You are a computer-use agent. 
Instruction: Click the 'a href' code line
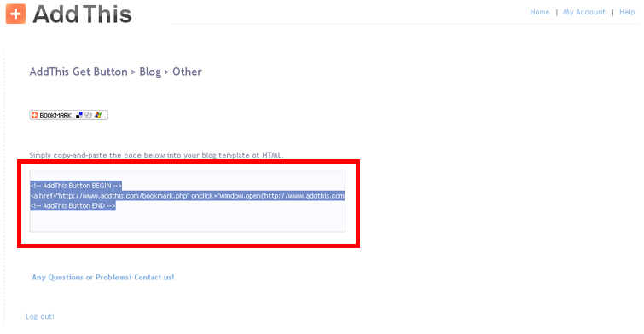(188, 196)
